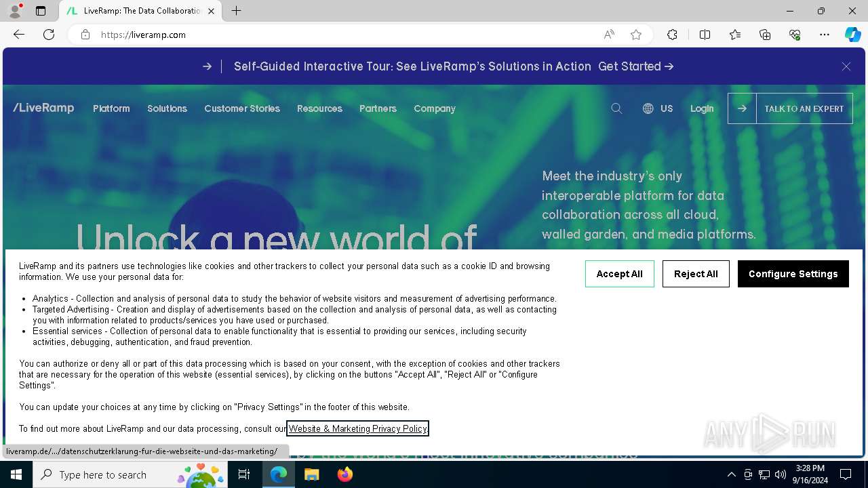The image size is (868, 488).
Task: Open Read aloud in address bar
Action: point(609,35)
